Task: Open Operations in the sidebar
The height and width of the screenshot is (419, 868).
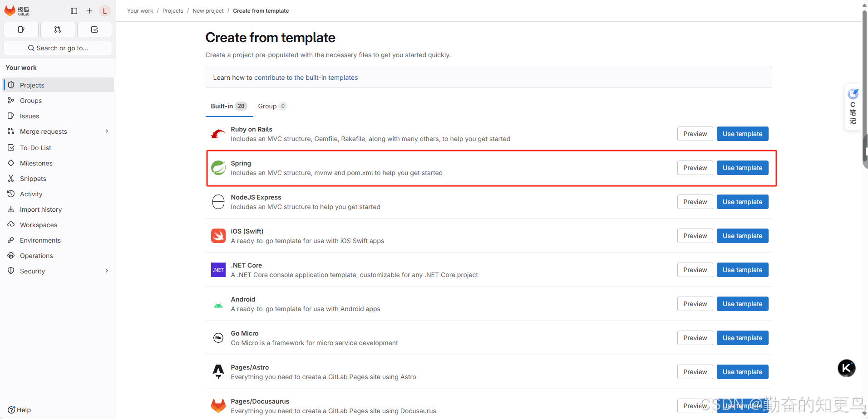Action: click(x=59, y=255)
